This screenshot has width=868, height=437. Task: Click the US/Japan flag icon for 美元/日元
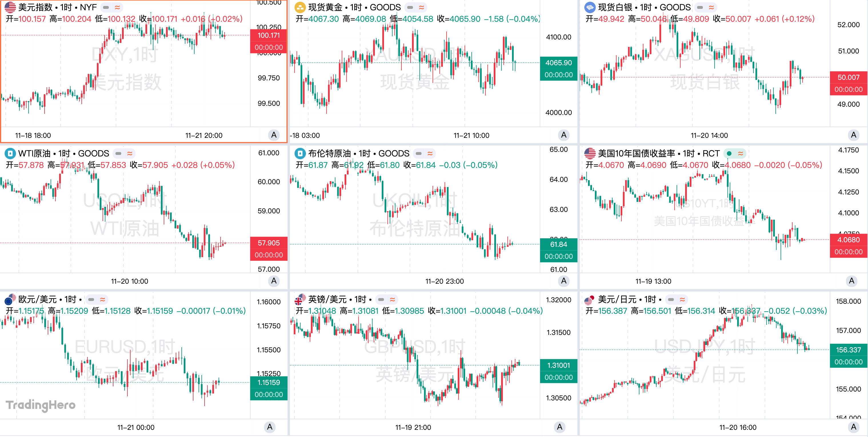click(x=590, y=299)
